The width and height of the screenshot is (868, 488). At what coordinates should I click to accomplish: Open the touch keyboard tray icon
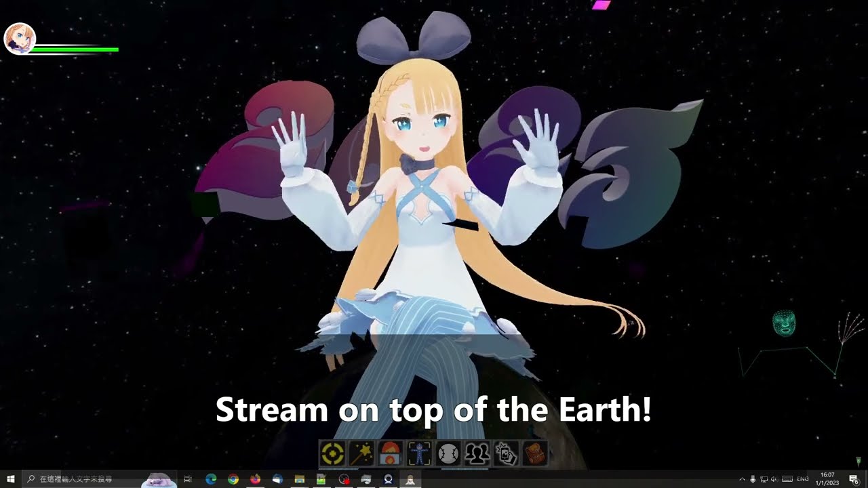[x=787, y=479]
